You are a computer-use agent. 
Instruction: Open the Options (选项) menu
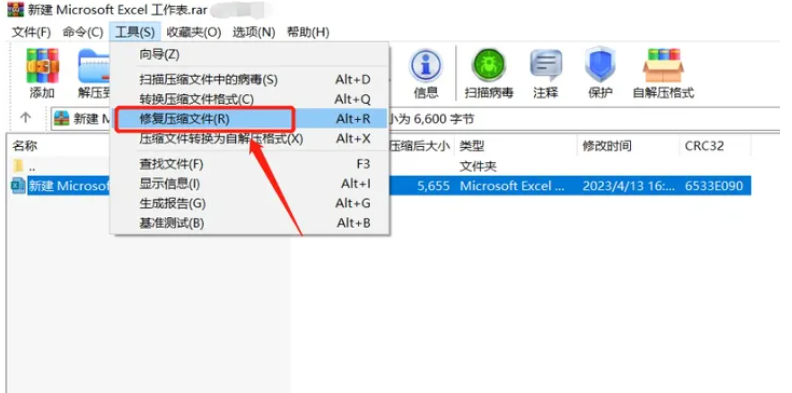(254, 32)
